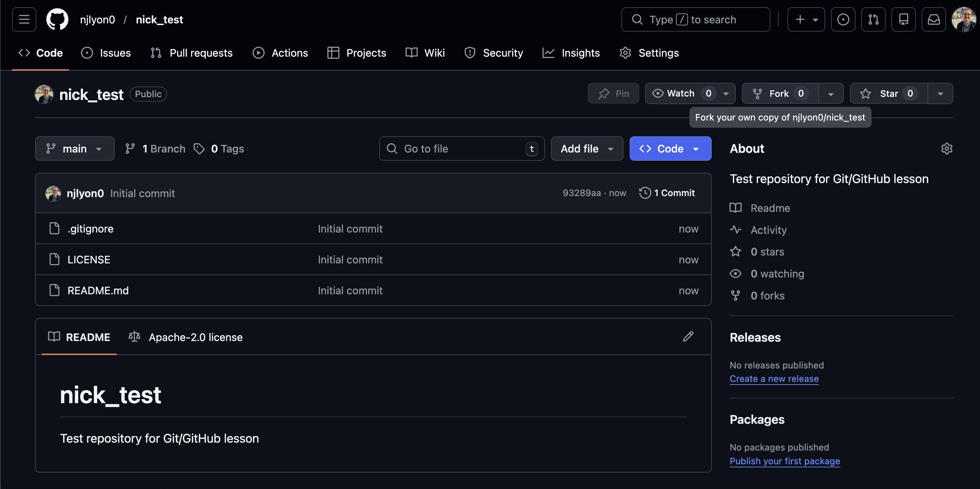Open the Security tab
The image size is (980, 489).
[x=493, y=53]
